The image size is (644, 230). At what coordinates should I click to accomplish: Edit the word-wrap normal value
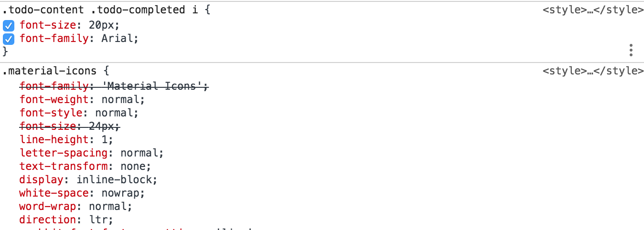(x=108, y=207)
